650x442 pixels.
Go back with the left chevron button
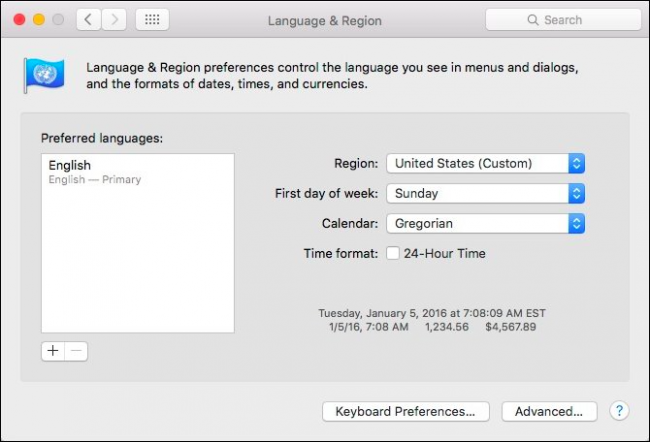point(89,19)
